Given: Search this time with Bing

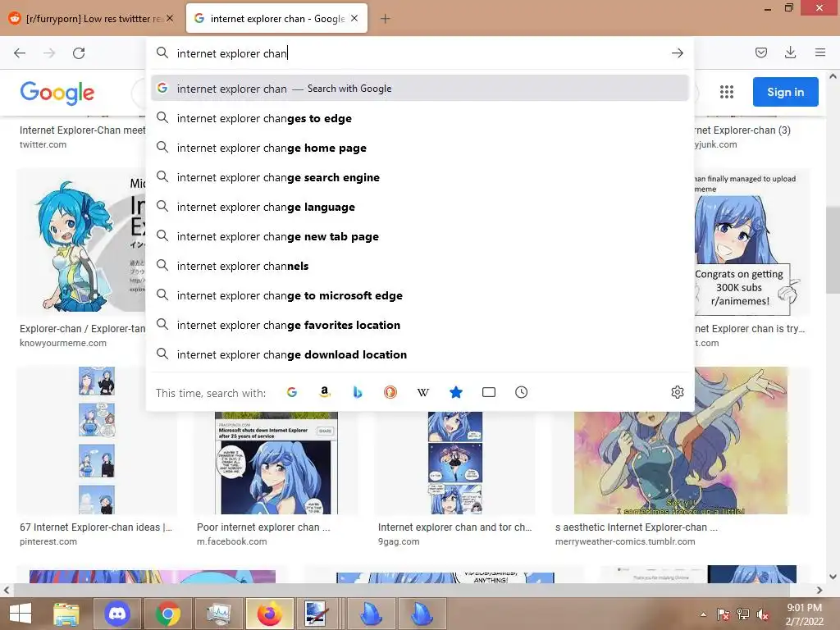Looking at the screenshot, I should (x=358, y=392).
